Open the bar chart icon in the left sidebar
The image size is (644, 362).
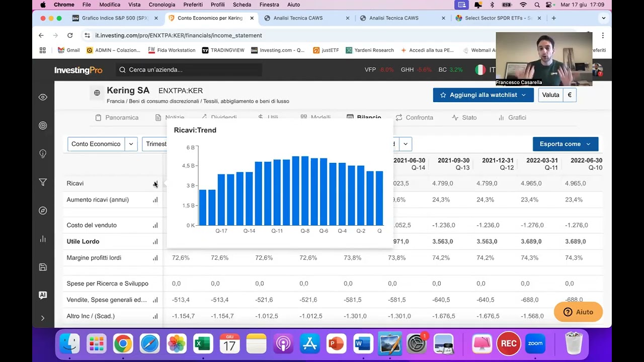43,239
